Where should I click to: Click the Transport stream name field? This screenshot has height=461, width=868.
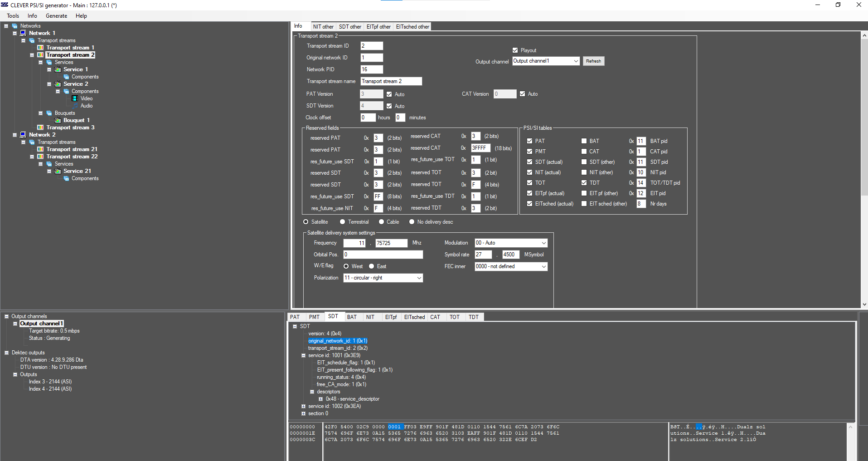391,81
